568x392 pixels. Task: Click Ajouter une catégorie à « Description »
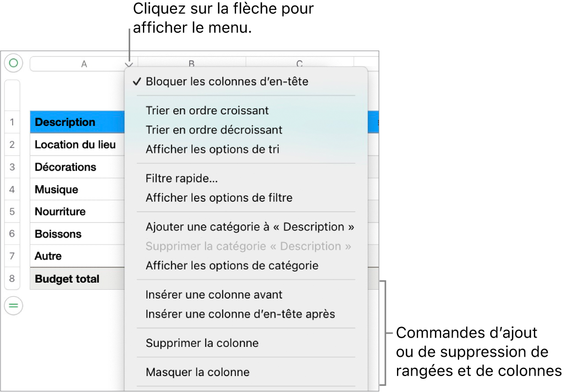[x=250, y=227]
